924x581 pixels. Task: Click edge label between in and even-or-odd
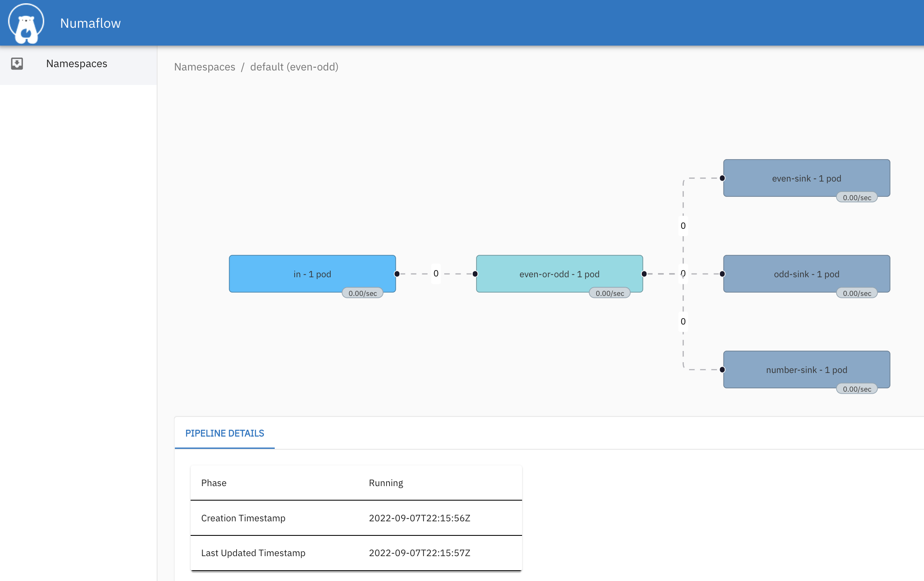[x=436, y=274]
